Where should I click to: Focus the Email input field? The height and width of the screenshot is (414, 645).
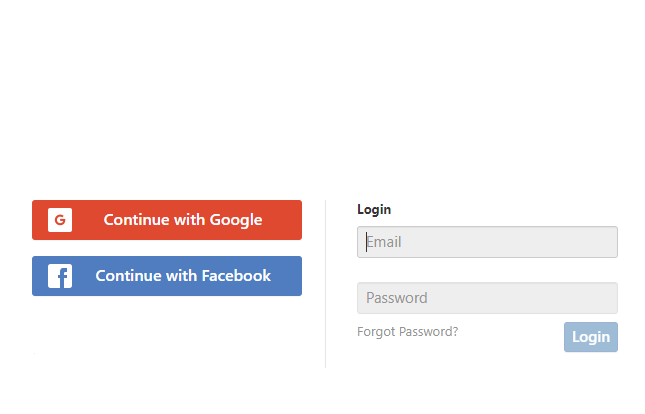pyautogui.click(x=487, y=242)
